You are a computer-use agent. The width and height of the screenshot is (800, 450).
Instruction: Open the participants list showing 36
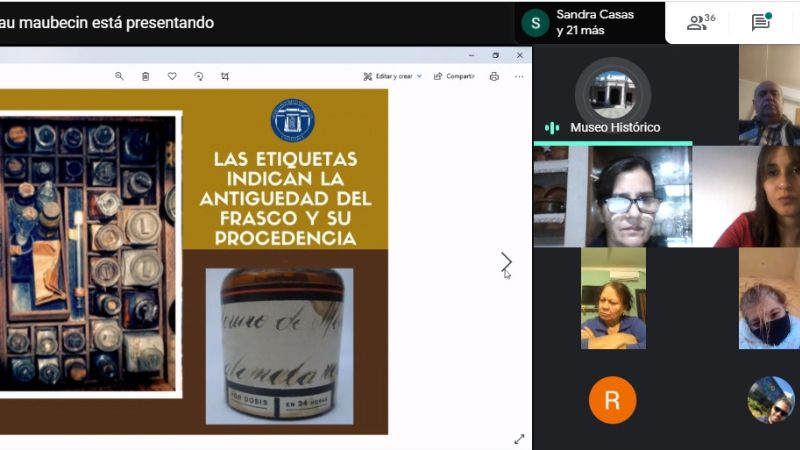point(701,22)
